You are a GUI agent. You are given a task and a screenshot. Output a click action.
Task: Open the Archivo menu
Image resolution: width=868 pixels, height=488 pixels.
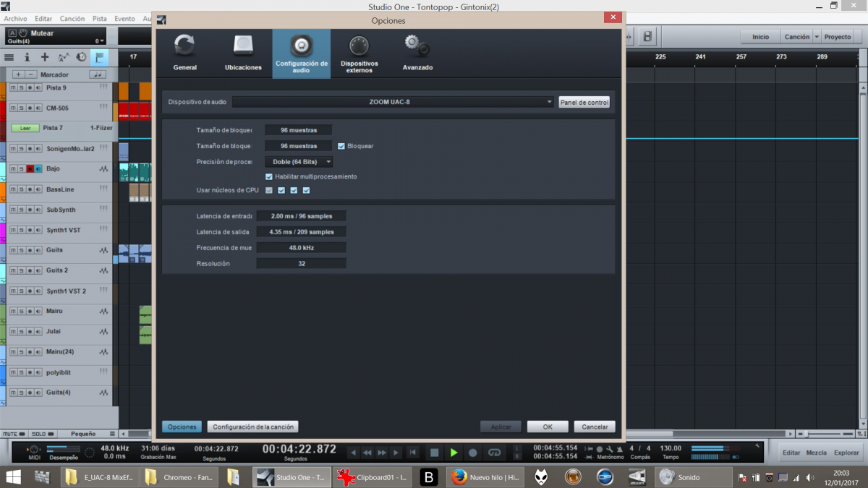pos(15,19)
